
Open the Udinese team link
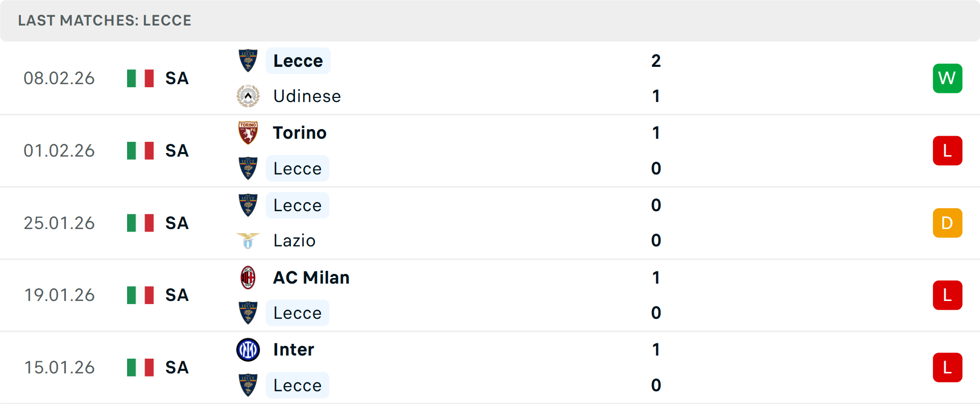coord(307,96)
